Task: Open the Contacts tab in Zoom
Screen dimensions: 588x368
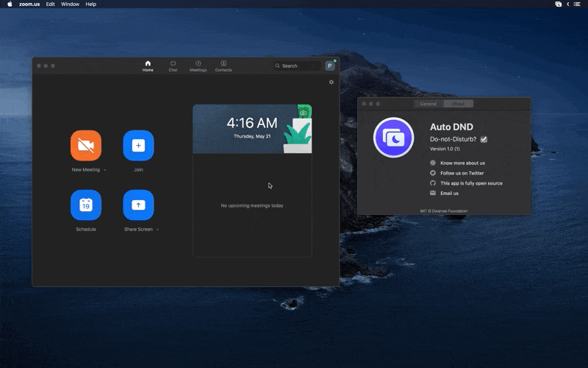Action: (223, 66)
